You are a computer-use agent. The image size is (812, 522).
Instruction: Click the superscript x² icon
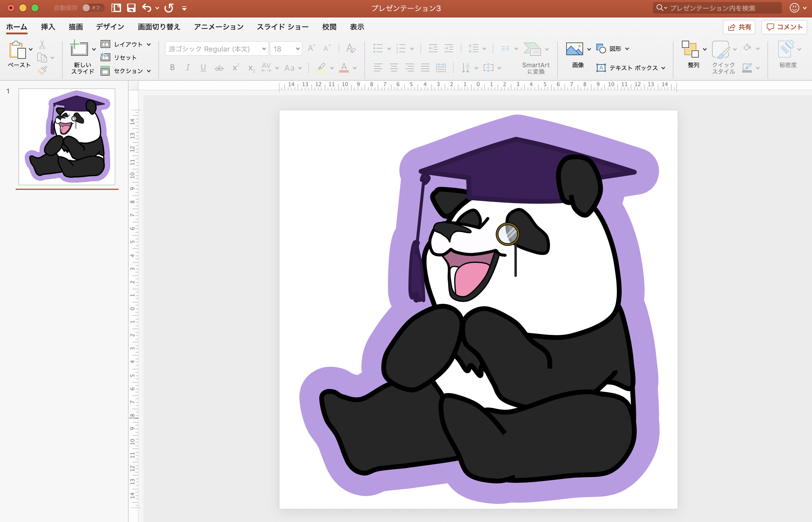236,68
